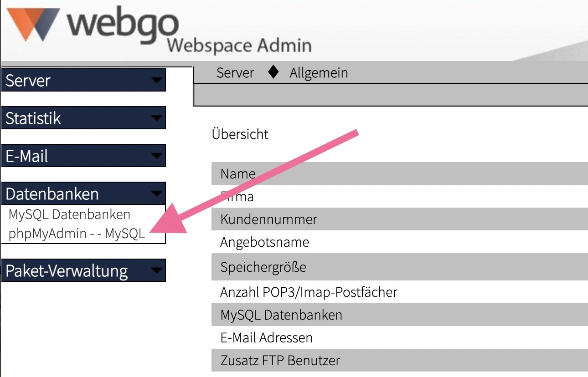Open MySQL Datenbanken from the sidebar
588x377 pixels.
[69, 214]
